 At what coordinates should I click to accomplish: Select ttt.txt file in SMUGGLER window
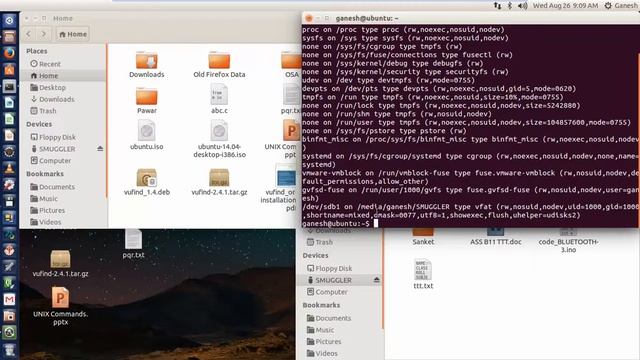[x=423, y=274]
